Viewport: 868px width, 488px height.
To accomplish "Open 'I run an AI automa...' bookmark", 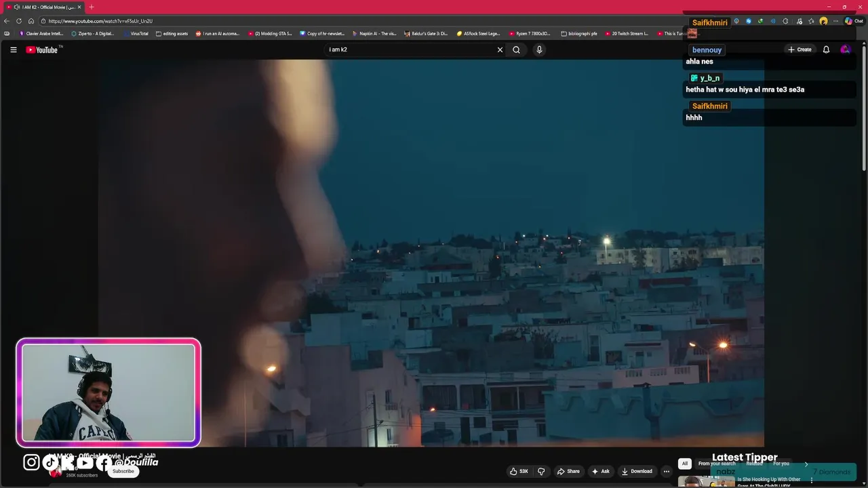I will [218, 33].
